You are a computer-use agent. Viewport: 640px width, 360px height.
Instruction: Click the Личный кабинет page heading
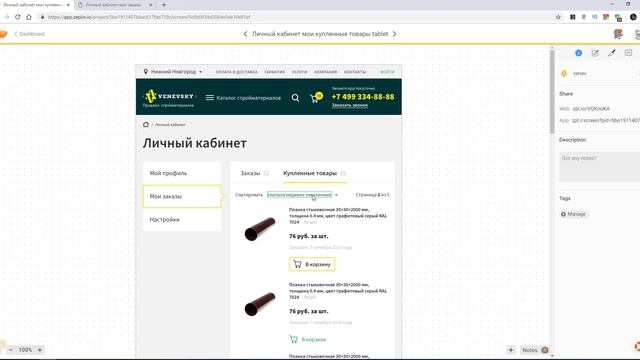tap(195, 143)
